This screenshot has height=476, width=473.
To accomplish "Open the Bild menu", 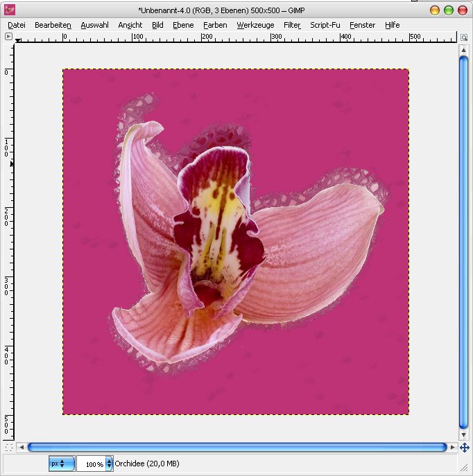I will coord(157,25).
